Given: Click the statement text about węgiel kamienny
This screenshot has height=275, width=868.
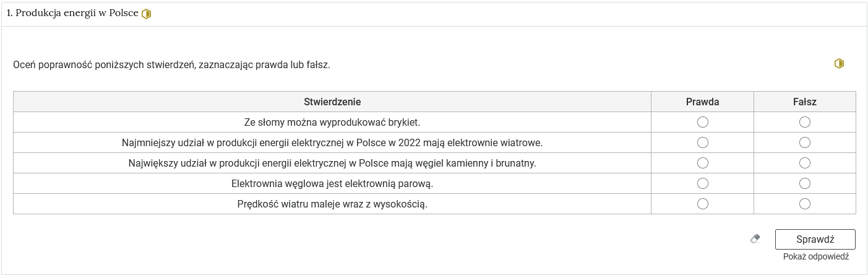Looking at the screenshot, I should click(x=332, y=164).
